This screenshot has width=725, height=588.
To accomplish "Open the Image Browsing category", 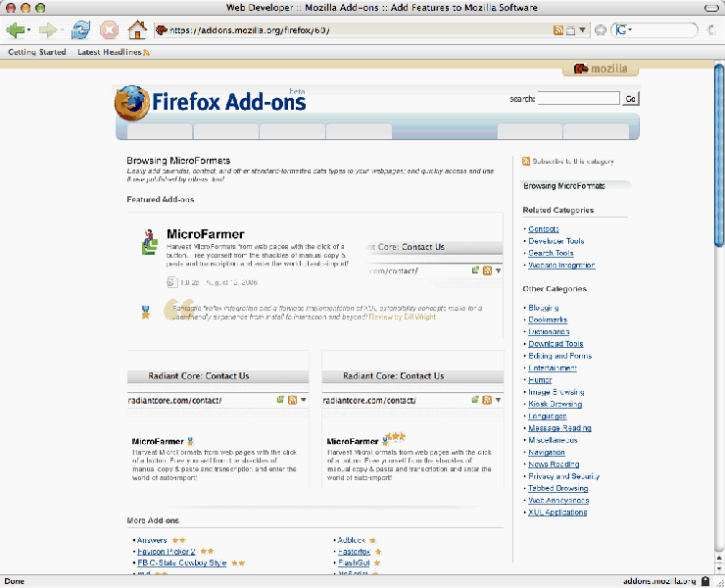I will [556, 392].
